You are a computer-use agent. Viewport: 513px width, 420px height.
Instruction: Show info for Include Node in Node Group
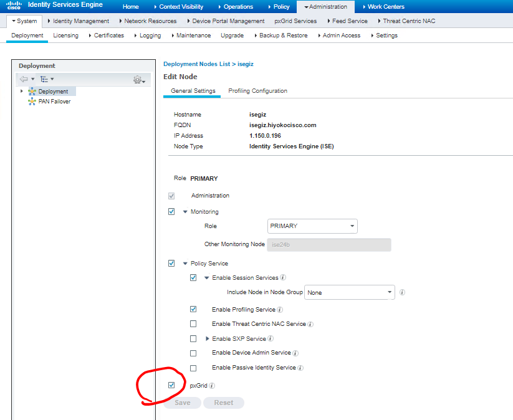pos(403,292)
